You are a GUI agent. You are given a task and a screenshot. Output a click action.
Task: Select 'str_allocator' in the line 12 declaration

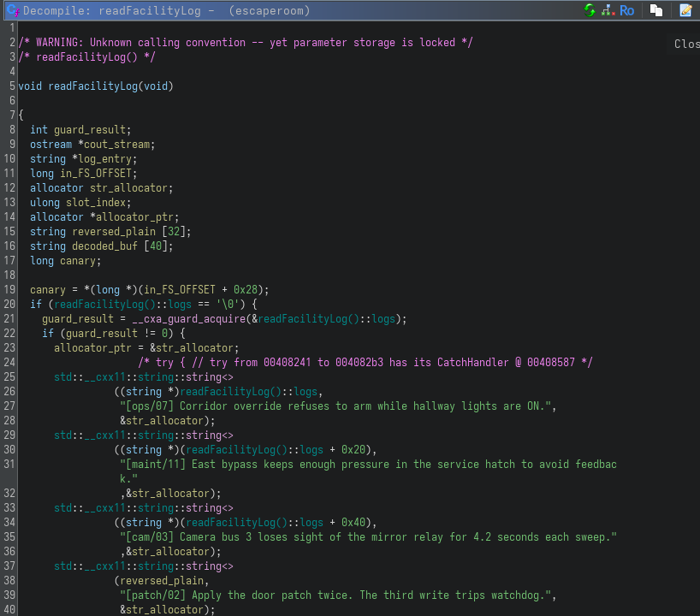coord(128,188)
